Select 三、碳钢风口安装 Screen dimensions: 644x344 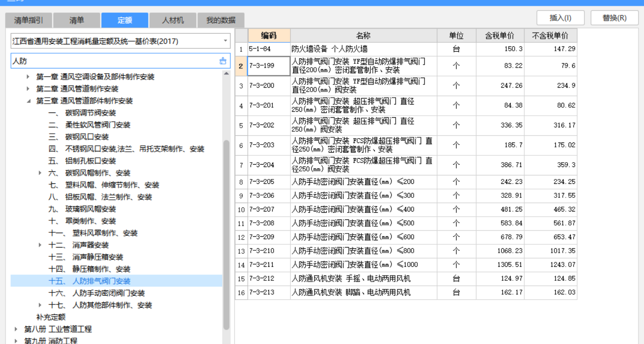[x=79, y=137]
